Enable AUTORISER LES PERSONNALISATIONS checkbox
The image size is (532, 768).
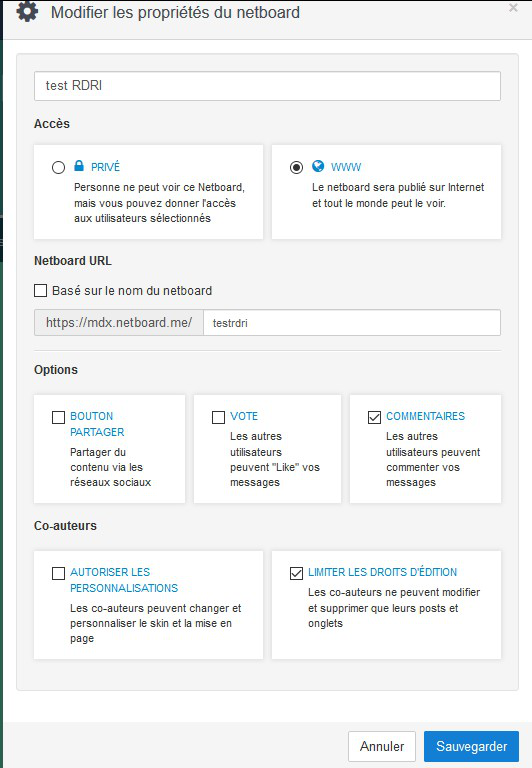pos(58,573)
